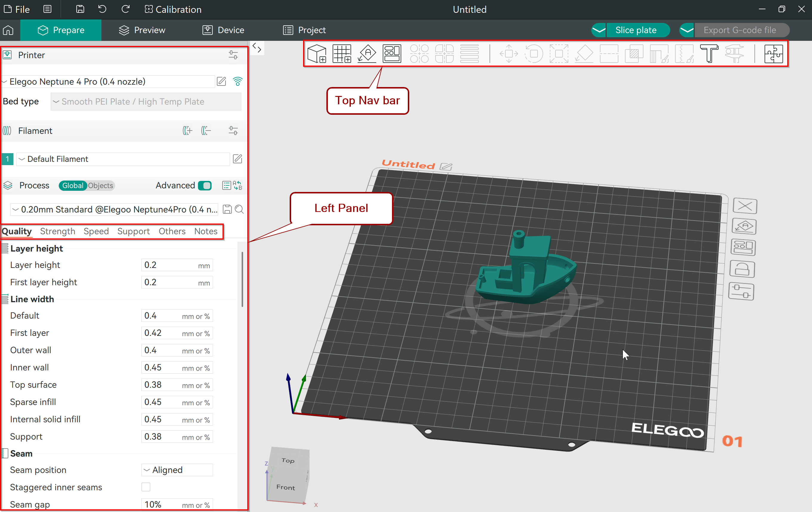Image resolution: width=812 pixels, height=512 pixels.
Task: Click the settings panel vertical scrollbar
Action: (x=242, y=279)
